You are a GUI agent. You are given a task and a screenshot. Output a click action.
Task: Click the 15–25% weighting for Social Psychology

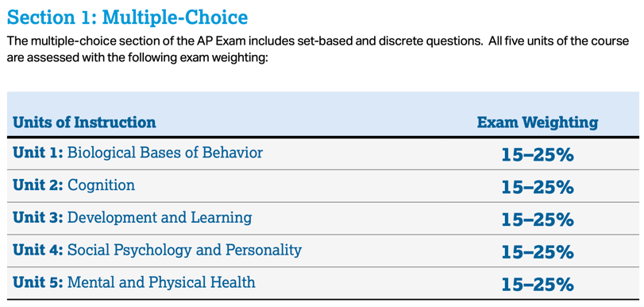click(x=538, y=252)
